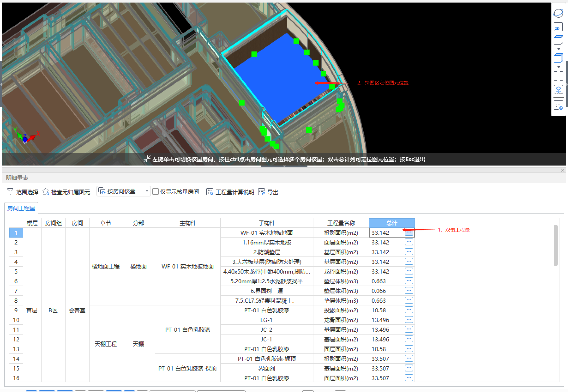Screen dimensions: 568x392
Task: Open details button in row 16
Action: [x=409, y=378]
